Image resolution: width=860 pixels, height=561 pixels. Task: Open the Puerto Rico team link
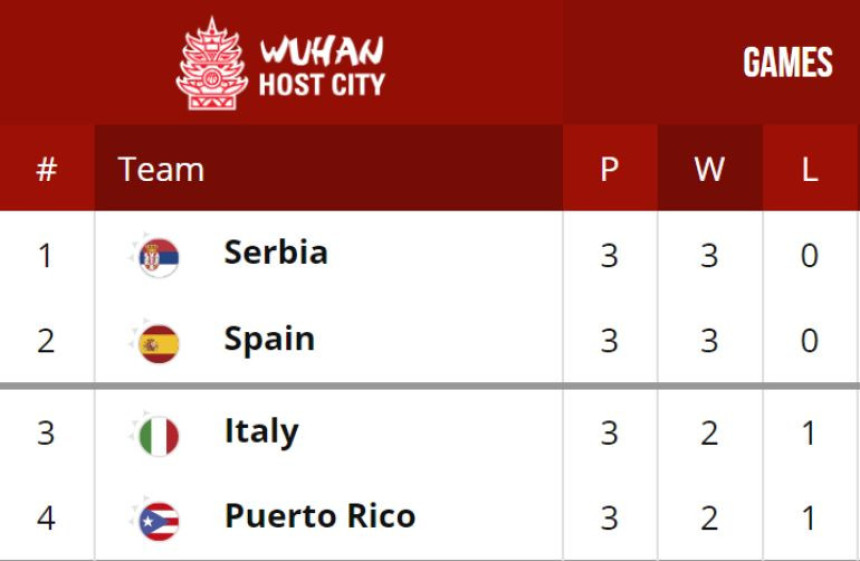point(320,516)
